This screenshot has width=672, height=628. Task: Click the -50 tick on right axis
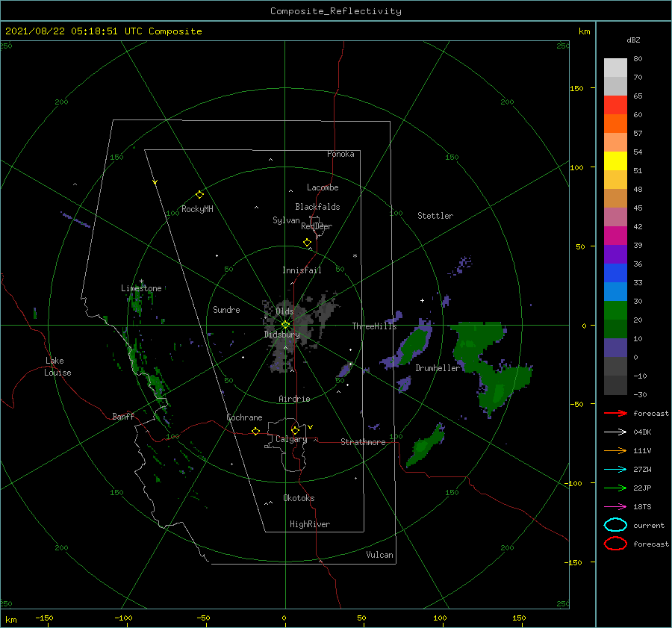(x=576, y=404)
